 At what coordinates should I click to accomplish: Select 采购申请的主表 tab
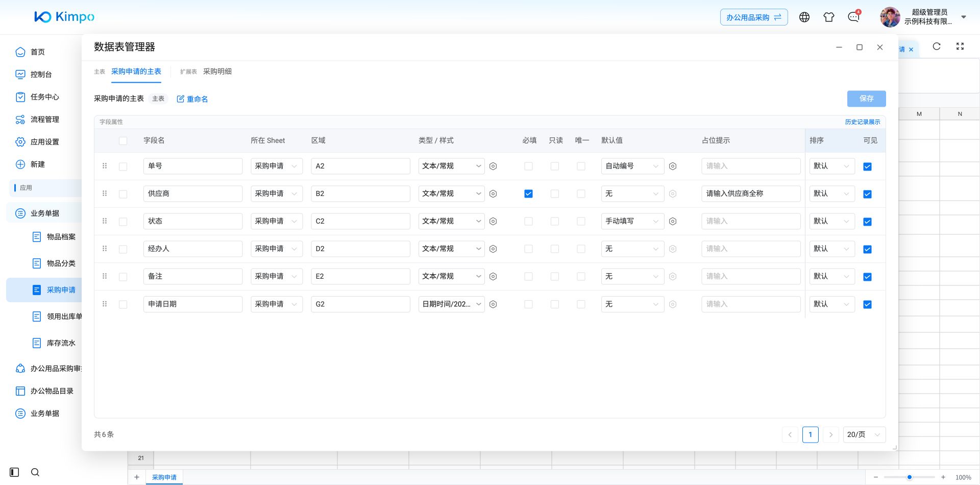pyautogui.click(x=136, y=71)
